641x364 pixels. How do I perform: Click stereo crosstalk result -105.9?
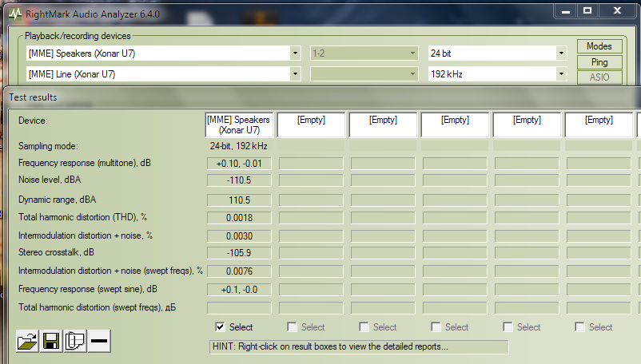tap(239, 252)
